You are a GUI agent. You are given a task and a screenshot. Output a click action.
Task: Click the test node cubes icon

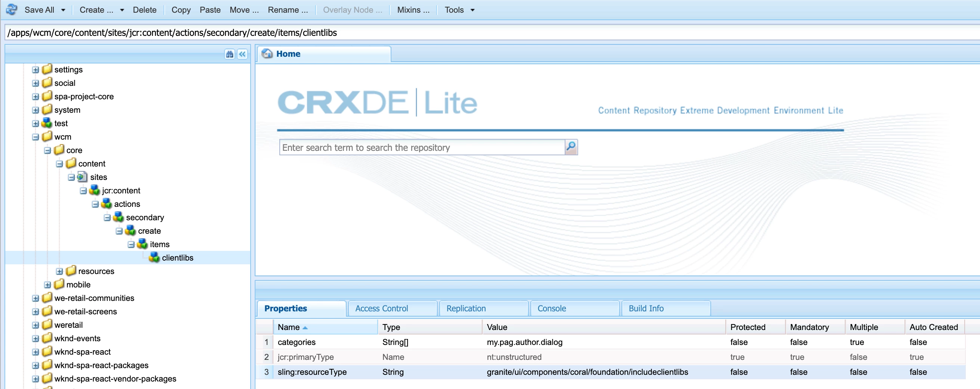click(47, 123)
